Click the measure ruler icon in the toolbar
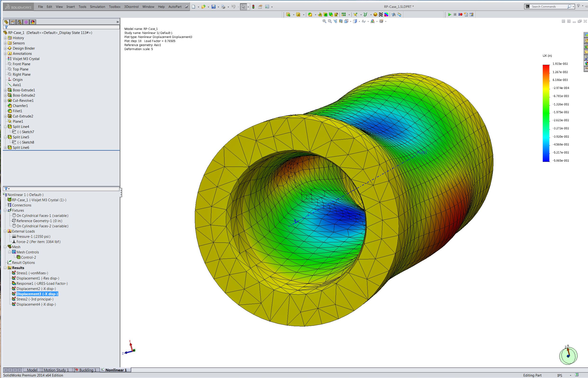 (399, 14)
